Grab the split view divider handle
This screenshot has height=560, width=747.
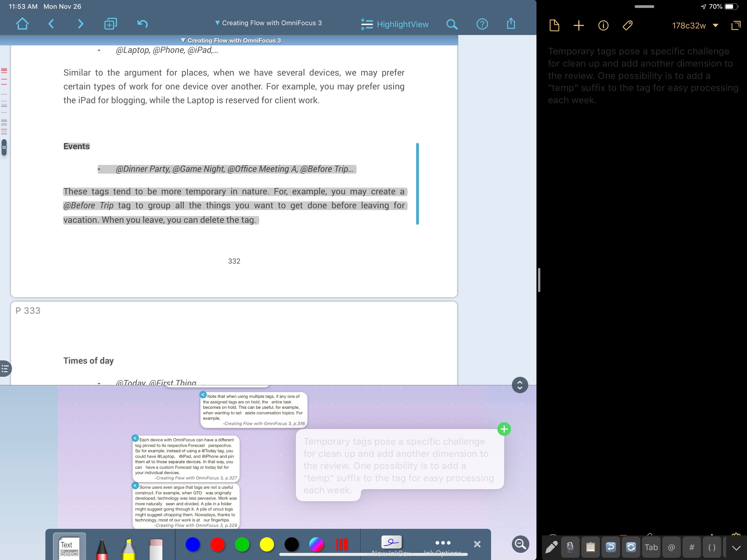(539, 280)
